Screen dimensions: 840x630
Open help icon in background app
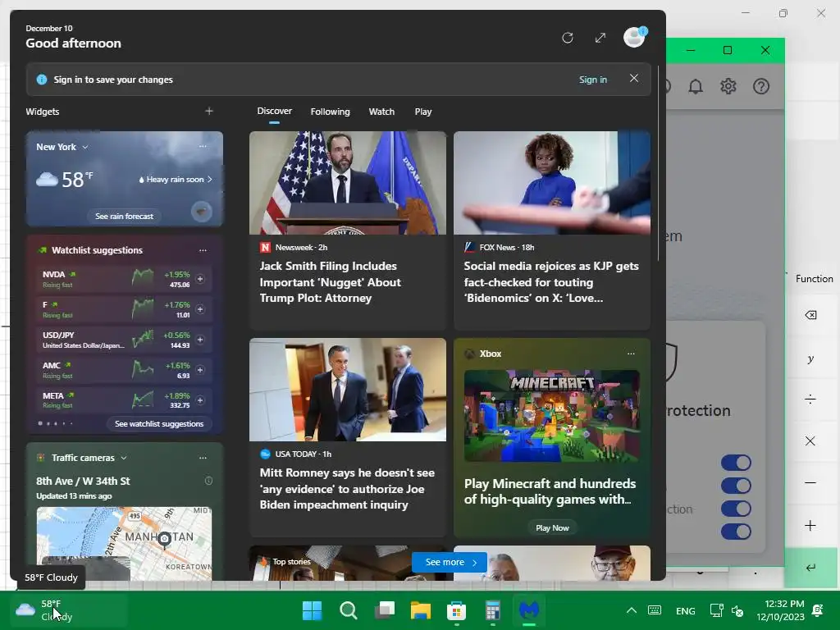point(760,86)
